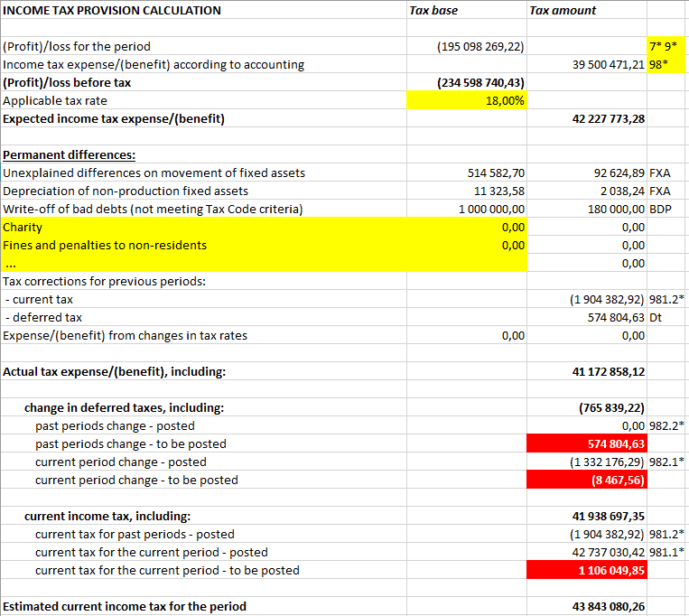This screenshot has height=616, width=689.
Task: Select the BDP reference code cell
Action: pos(660,209)
